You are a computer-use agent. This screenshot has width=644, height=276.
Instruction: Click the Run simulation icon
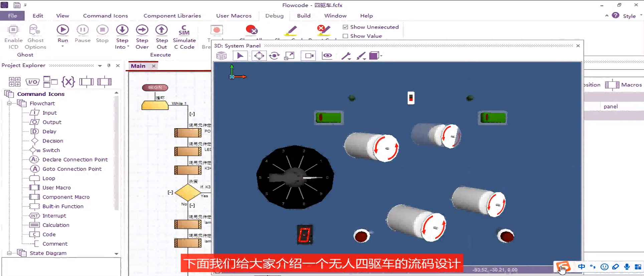point(62,30)
